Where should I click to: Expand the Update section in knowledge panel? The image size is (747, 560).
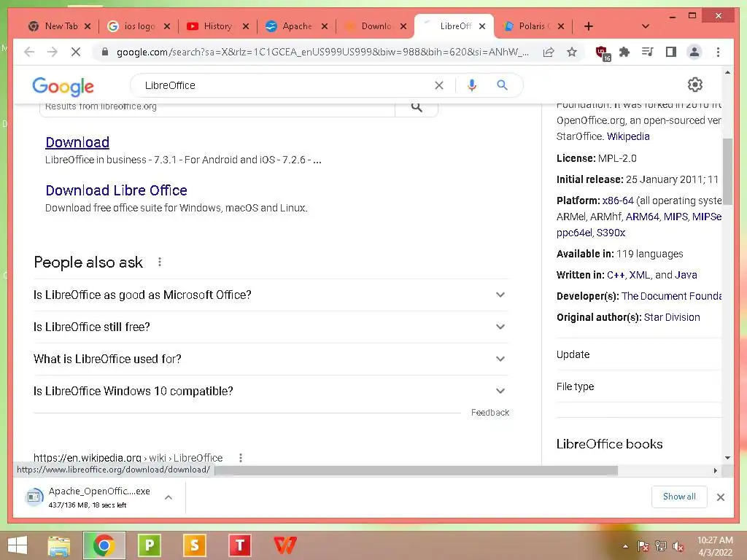[x=639, y=354]
